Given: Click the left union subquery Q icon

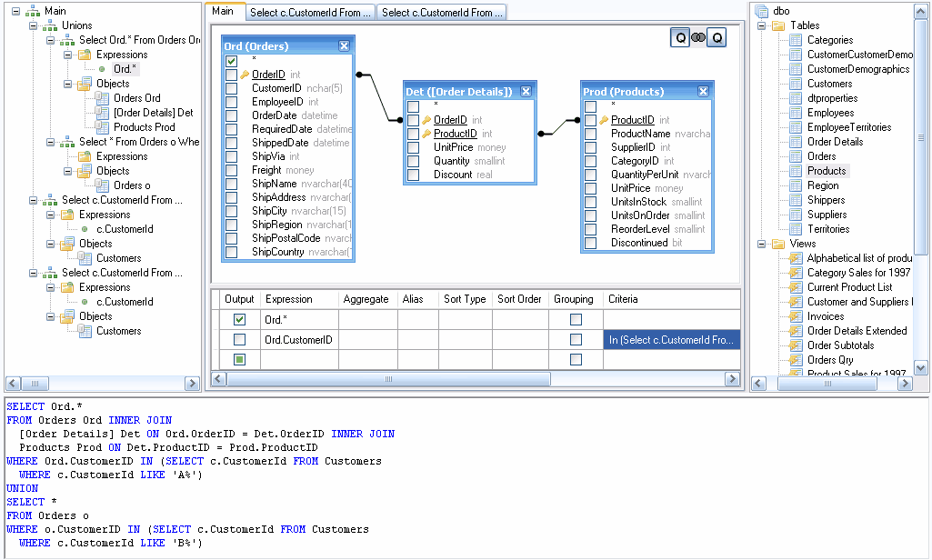Looking at the screenshot, I should tap(680, 37).
